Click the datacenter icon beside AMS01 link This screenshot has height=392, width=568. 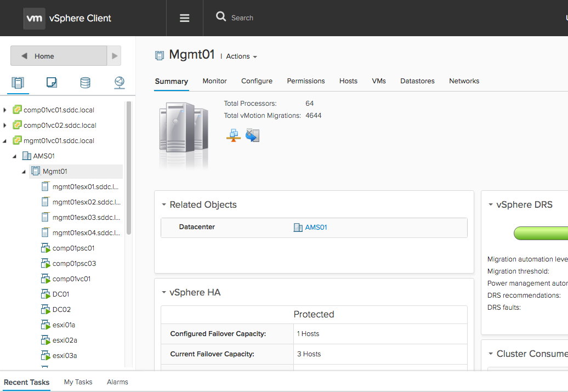tap(298, 228)
